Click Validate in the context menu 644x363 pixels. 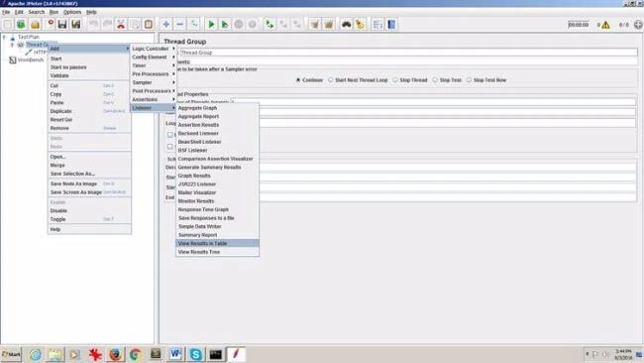point(89,75)
